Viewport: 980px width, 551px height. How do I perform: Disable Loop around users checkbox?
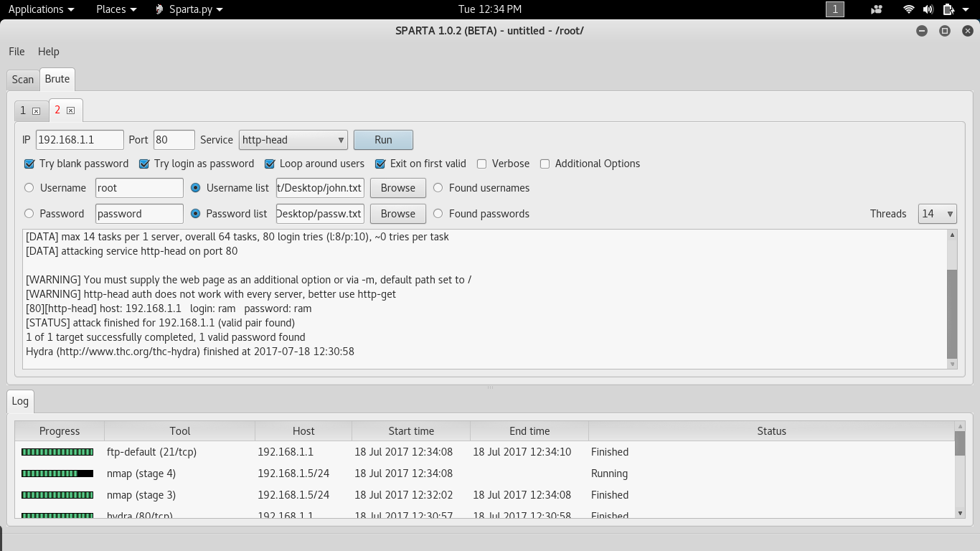(270, 164)
